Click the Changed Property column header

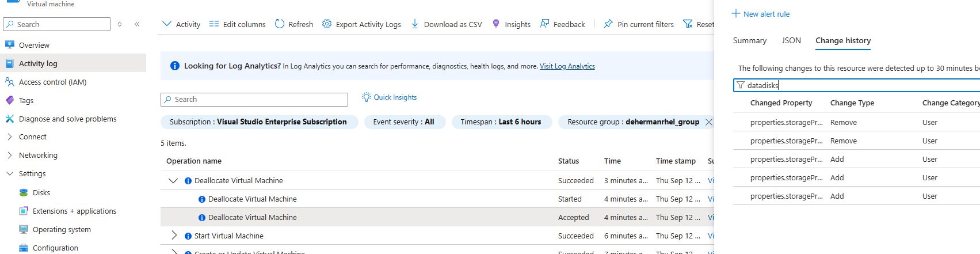(x=781, y=103)
